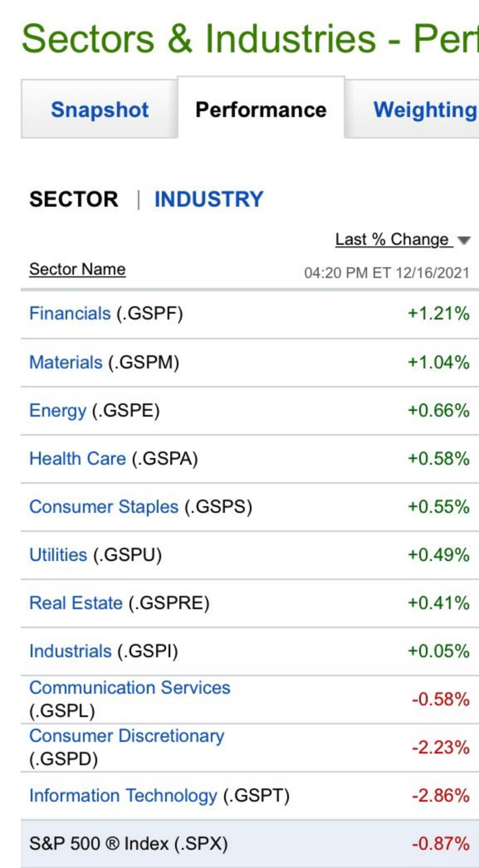Switch to INDUSTRY view
The image size is (479, 868).
(209, 199)
